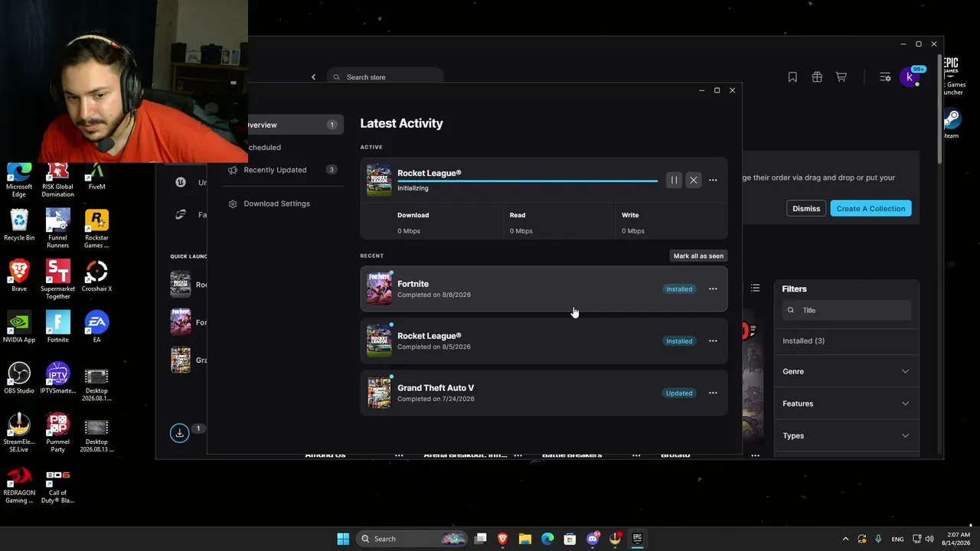The width and height of the screenshot is (980, 551).
Task: Switch library to list view
Action: tap(756, 289)
